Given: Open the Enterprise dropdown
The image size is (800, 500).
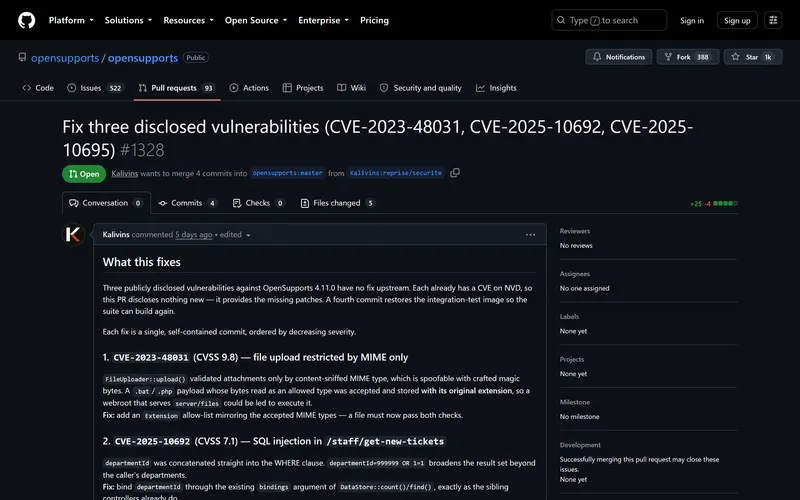Looking at the screenshot, I should click(x=323, y=20).
